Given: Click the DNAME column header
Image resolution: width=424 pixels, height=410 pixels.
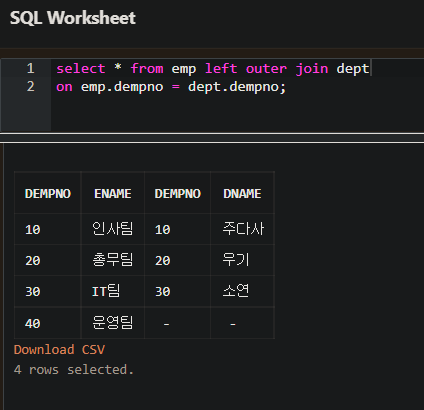Looking at the screenshot, I should (242, 194).
